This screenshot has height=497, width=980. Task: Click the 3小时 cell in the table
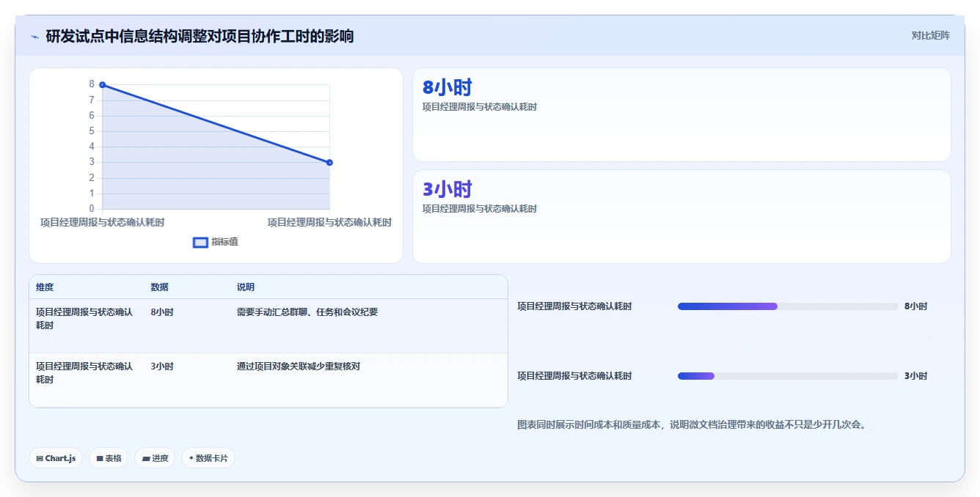162,367
